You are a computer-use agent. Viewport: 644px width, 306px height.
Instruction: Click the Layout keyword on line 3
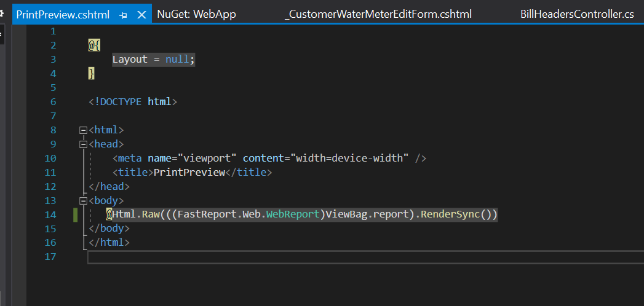[130, 60]
